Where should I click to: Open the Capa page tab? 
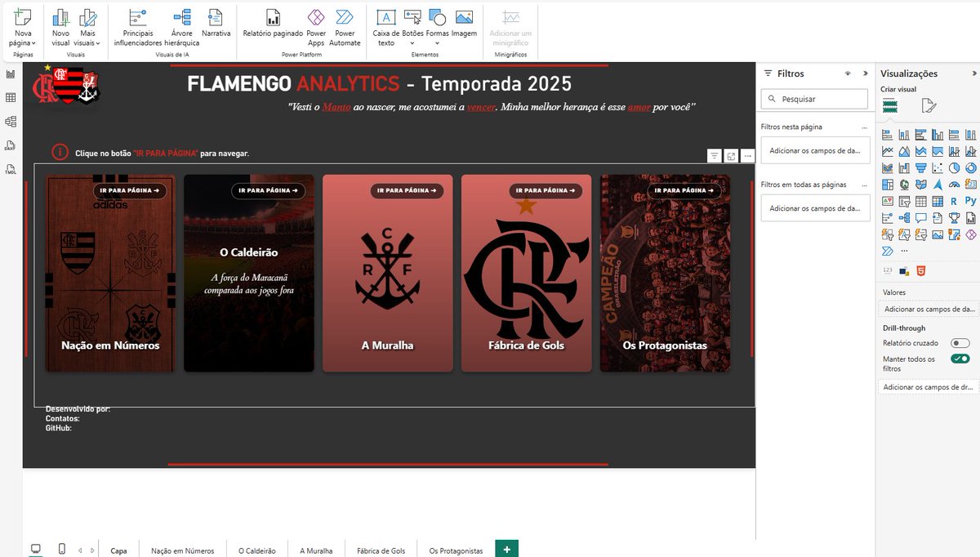tap(118, 550)
